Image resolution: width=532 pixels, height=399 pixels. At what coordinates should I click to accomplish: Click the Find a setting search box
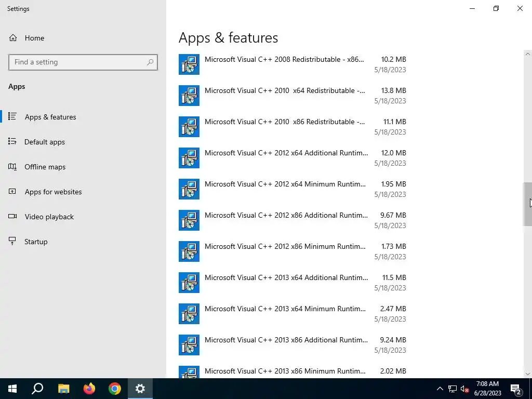pyautogui.click(x=83, y=62)
